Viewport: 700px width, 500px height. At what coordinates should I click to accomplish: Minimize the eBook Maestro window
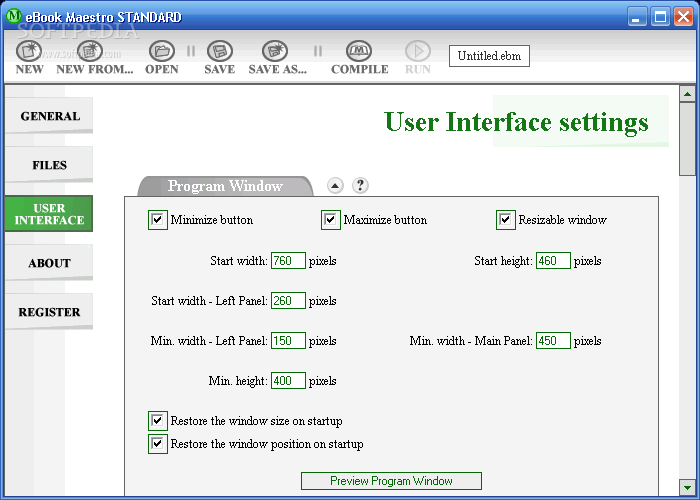point(637,17)
